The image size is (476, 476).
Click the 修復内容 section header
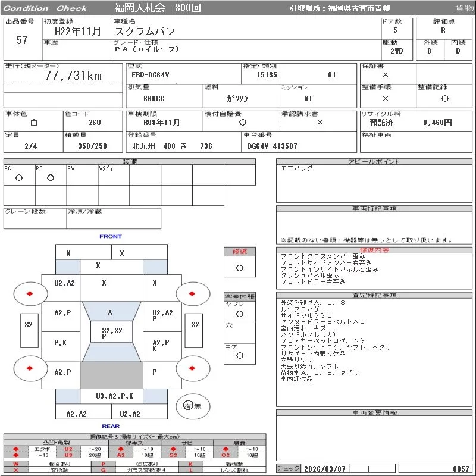(x=375, y=250)
